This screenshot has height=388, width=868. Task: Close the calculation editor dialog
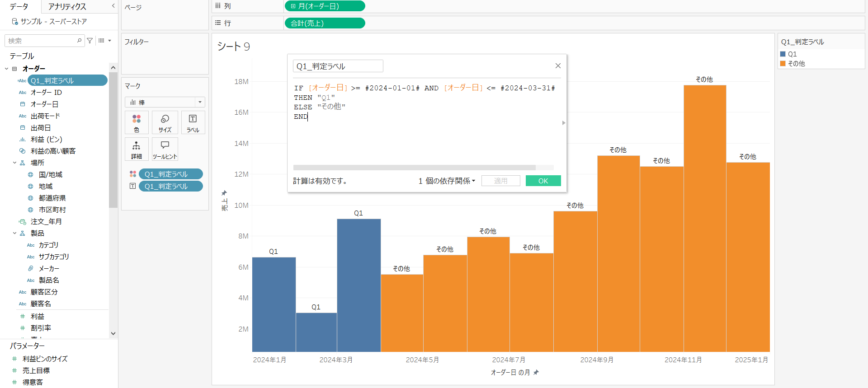(x=558, y=66)
